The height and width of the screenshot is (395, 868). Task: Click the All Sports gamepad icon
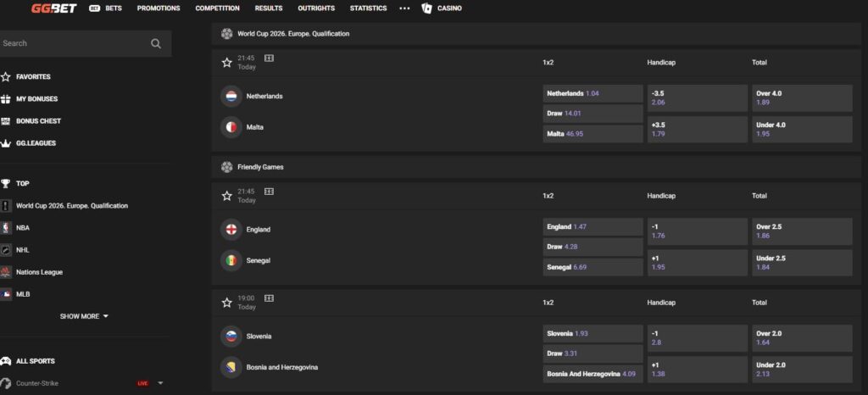[6, 361]
